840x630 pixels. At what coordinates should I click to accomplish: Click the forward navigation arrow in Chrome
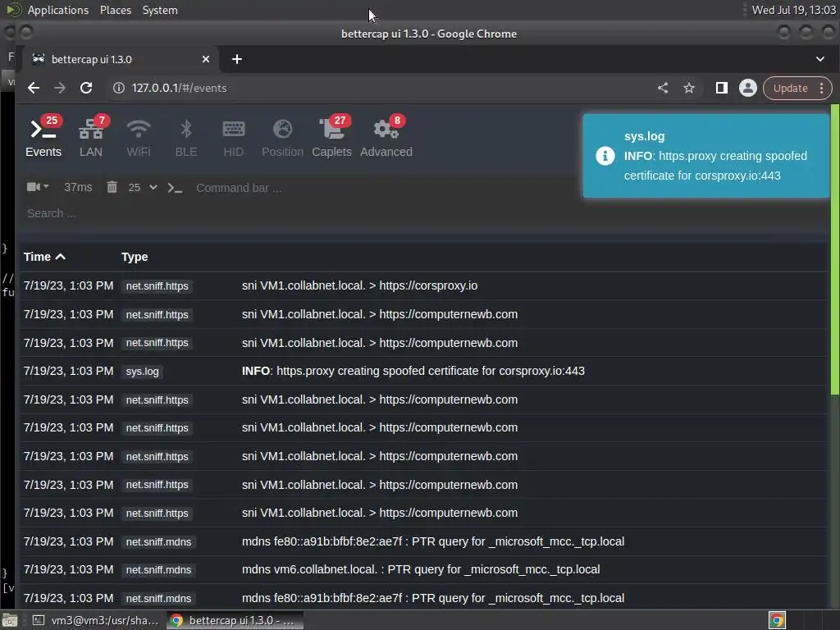pyautogui.click(x=59, y=88)
